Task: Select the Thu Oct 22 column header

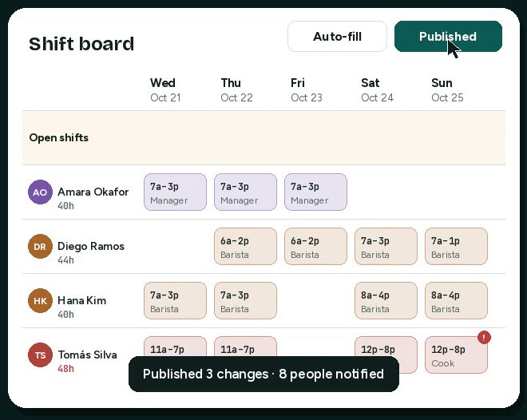Action: tap(236, 90)
